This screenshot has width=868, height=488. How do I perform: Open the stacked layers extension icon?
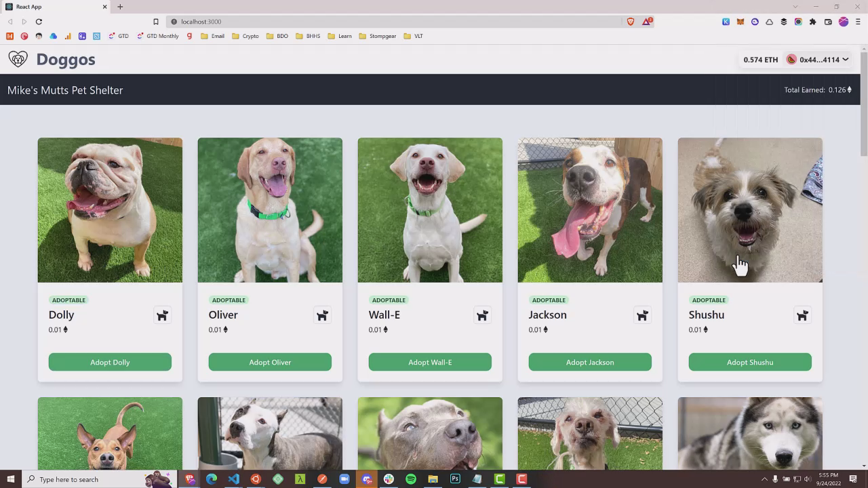(784, 22)
